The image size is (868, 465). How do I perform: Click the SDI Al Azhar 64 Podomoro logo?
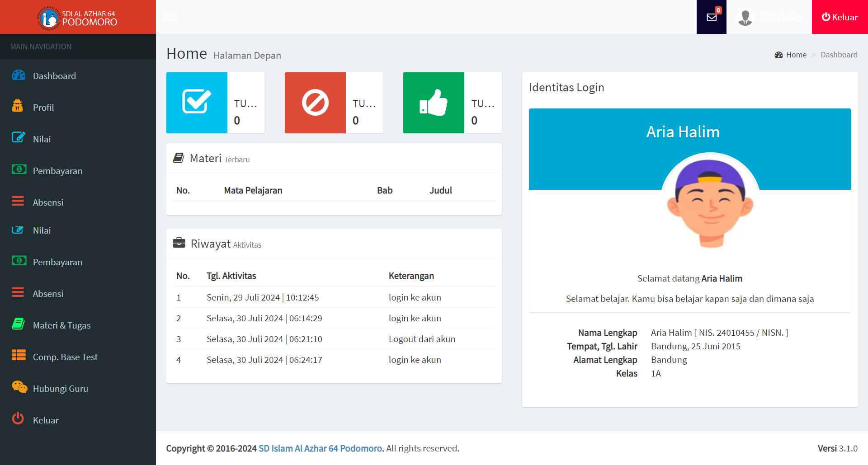pos(78,18)
